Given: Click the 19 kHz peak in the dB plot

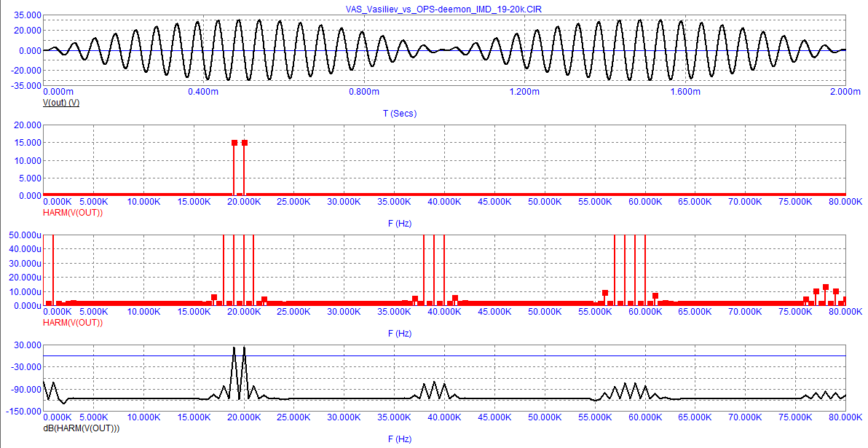Looking at the screenshot, I should (234, 349).
